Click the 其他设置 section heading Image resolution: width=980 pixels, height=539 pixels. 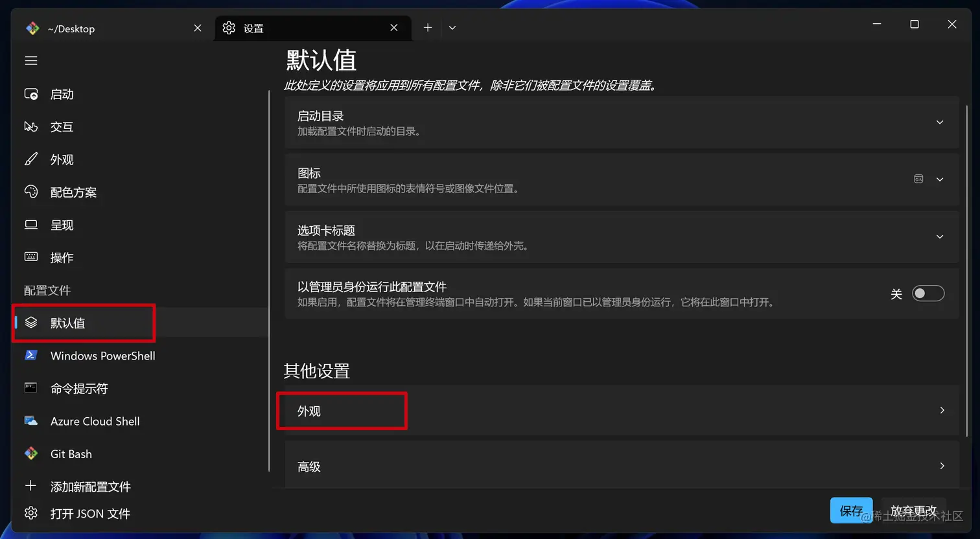pos(316,371)
